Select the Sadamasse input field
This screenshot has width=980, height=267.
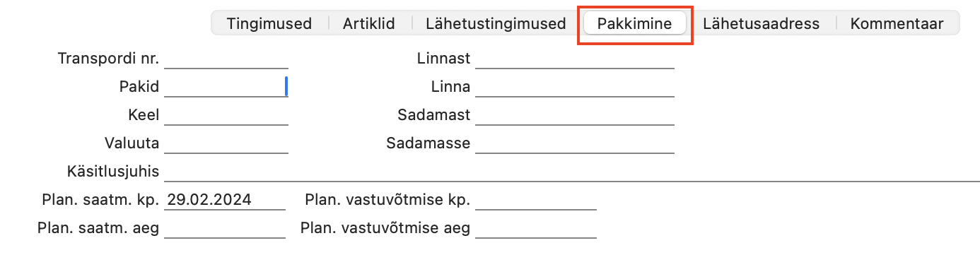tap(575, 143)
